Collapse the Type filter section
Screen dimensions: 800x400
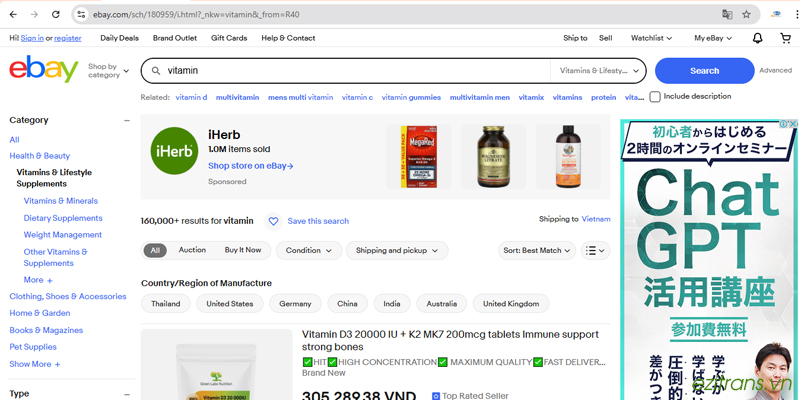[127, 394]
